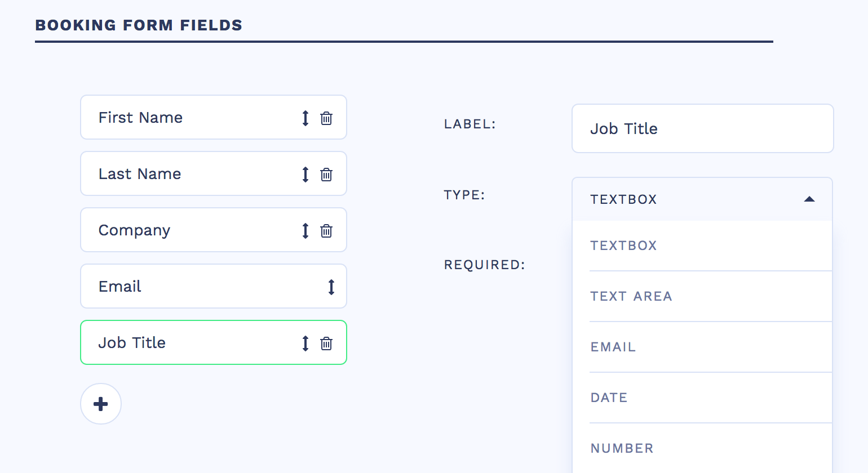Pick Email from the type options

click(613, 347)
